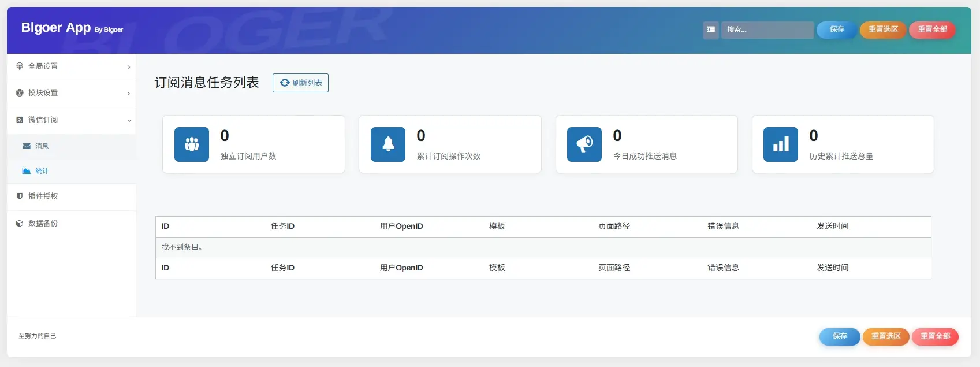The image size is (980, 367).
Task: Click the 全局设置 sidebar icon
Action: (x=20, y=66)
